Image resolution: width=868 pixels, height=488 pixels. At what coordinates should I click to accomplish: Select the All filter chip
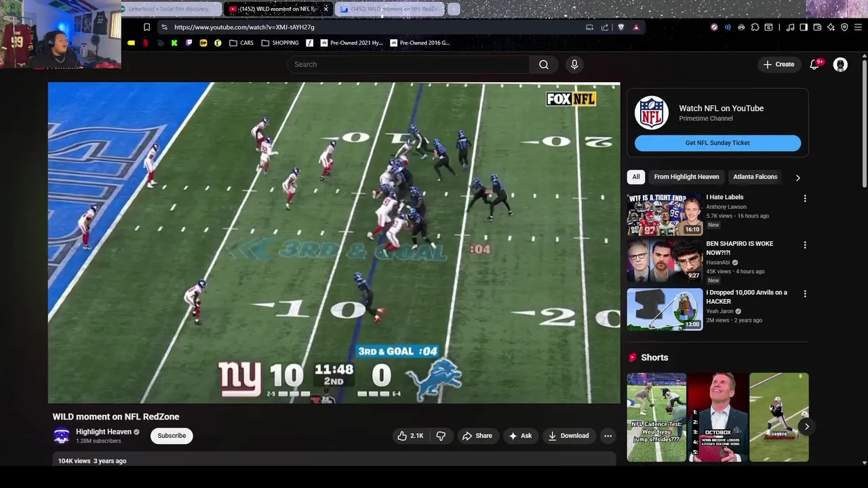636,177
